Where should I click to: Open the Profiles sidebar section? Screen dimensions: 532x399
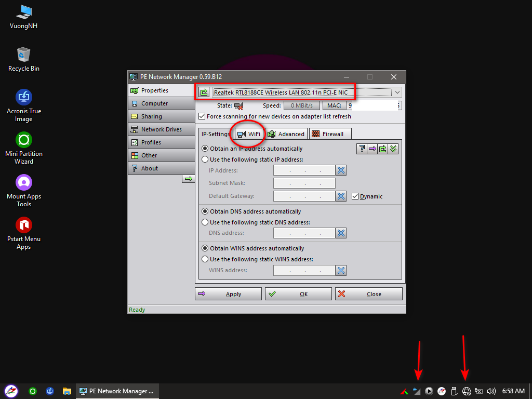click(162, 142)
